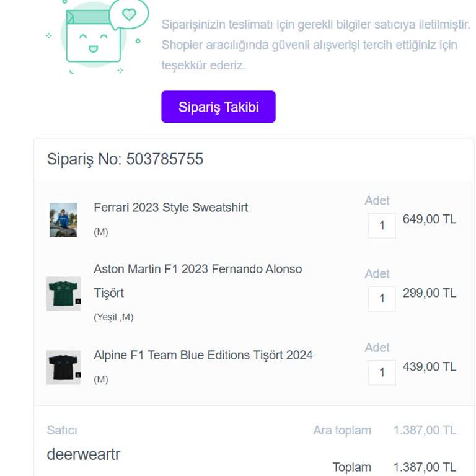Click the Sipariş Takibi button
The image size is (476, 476).
pos(218,107)
